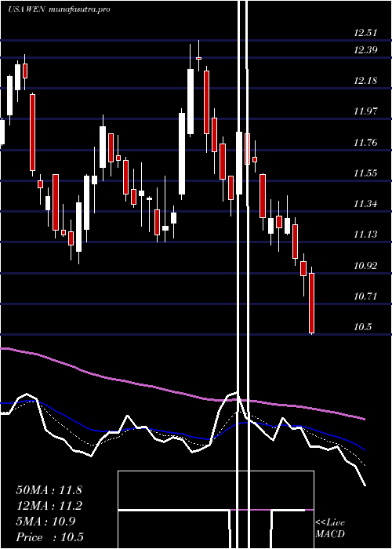
Task: Click the '5MA : 10.9' readout
Action: pos(45,522)
